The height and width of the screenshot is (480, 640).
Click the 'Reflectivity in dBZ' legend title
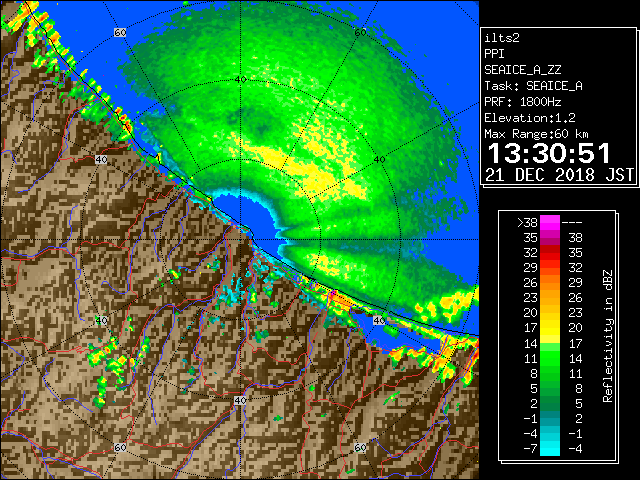coord(608,336)
